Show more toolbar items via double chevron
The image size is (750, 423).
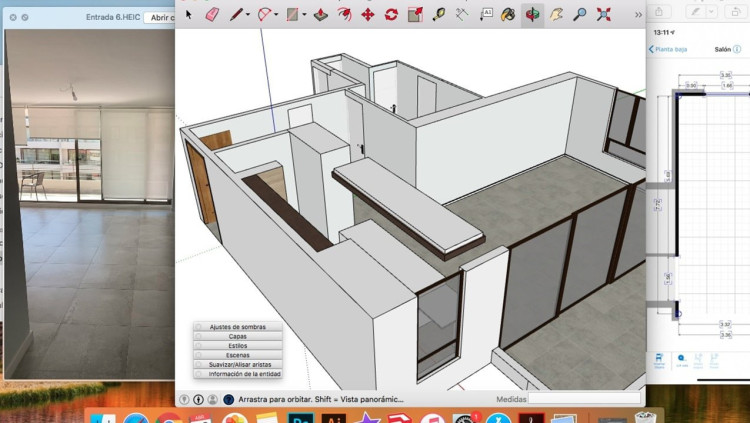click(x=638, y=15)
